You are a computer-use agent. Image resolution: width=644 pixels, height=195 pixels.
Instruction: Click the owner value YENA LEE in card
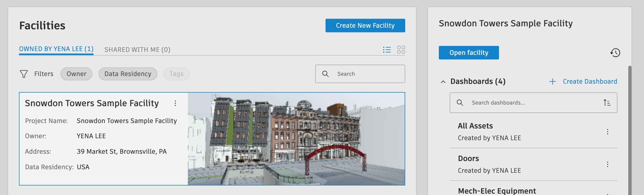tap(91, 136)
